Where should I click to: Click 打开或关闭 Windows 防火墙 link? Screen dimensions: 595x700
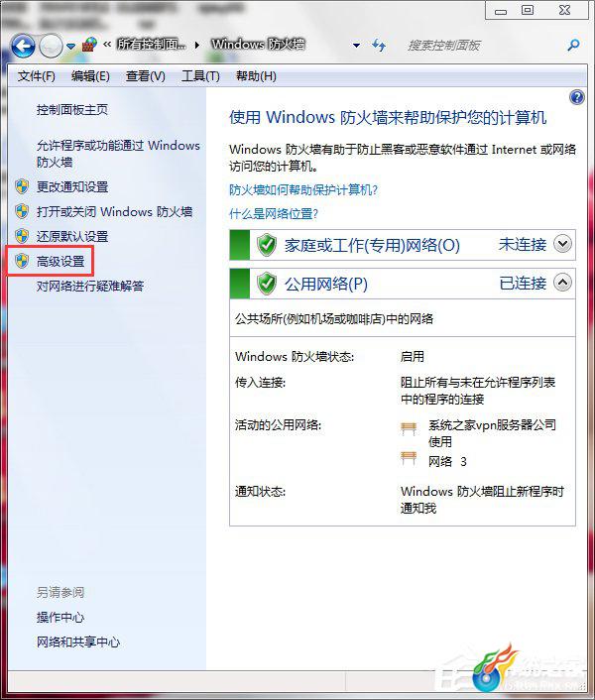pos(114,211)
